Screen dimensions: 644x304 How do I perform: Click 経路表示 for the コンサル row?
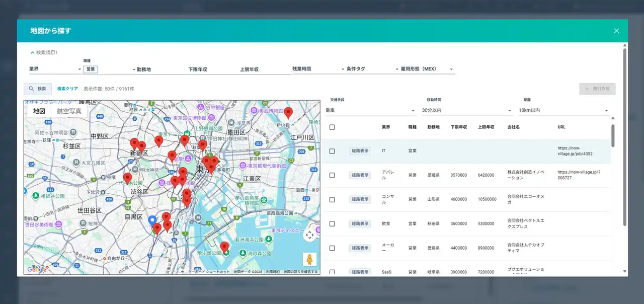coord(360,199)
